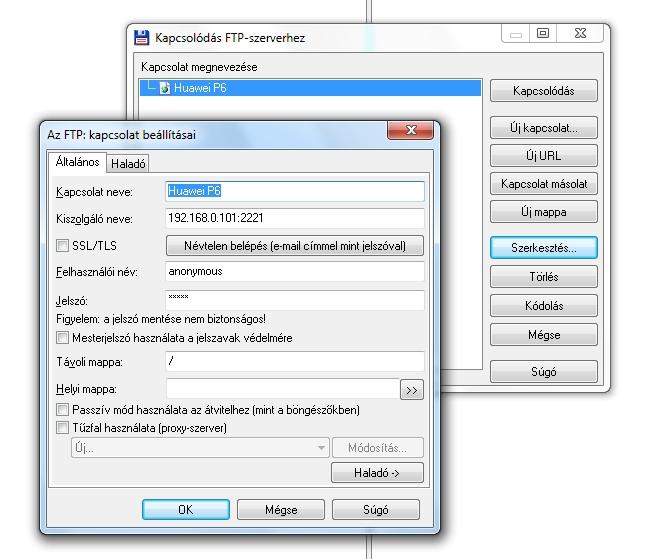The image size is (649, 559).
Task: Click the Helyi mappa input field
Action: pyautogui.click(x=283, y=389)
